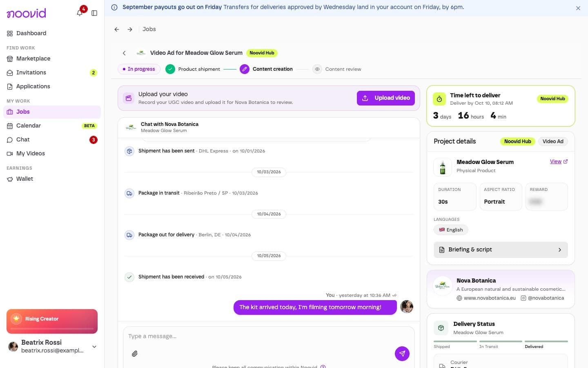Click the timer icon in Time left card

[439, 99]
